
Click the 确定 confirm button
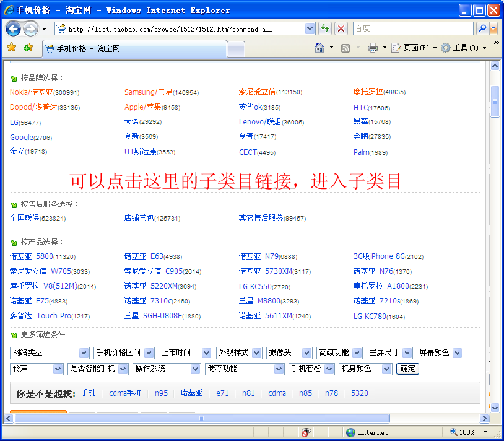[x=407, y=369]
